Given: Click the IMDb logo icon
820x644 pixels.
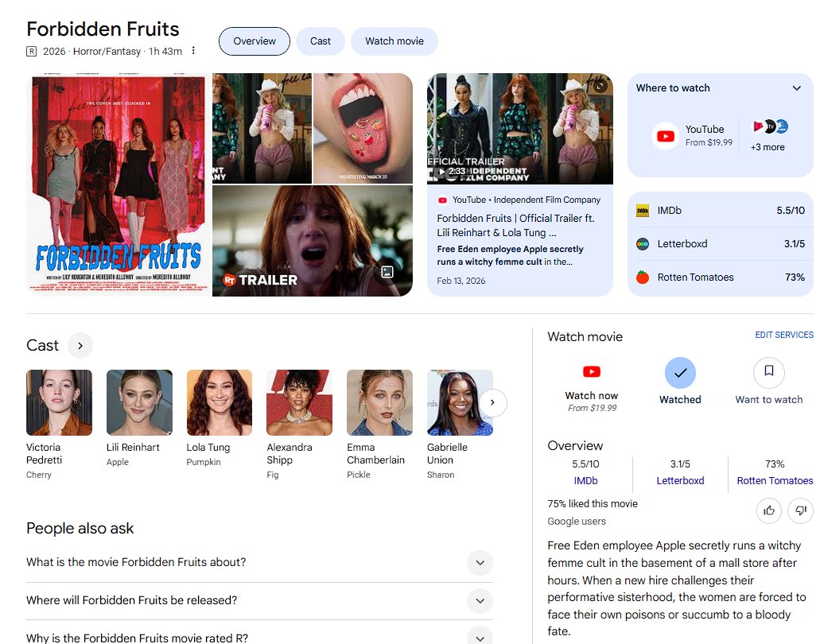Looking at the screenshot, I should tap(642, 211).
